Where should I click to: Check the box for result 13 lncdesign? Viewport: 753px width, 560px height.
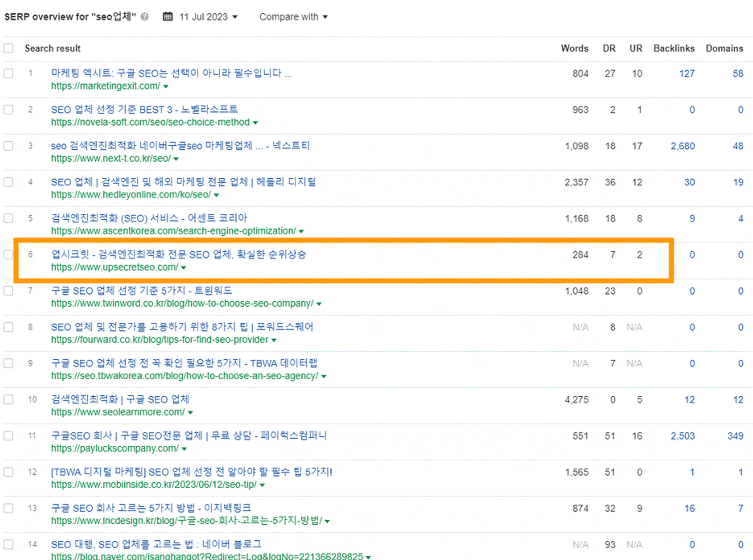click(x=8, y=508)
